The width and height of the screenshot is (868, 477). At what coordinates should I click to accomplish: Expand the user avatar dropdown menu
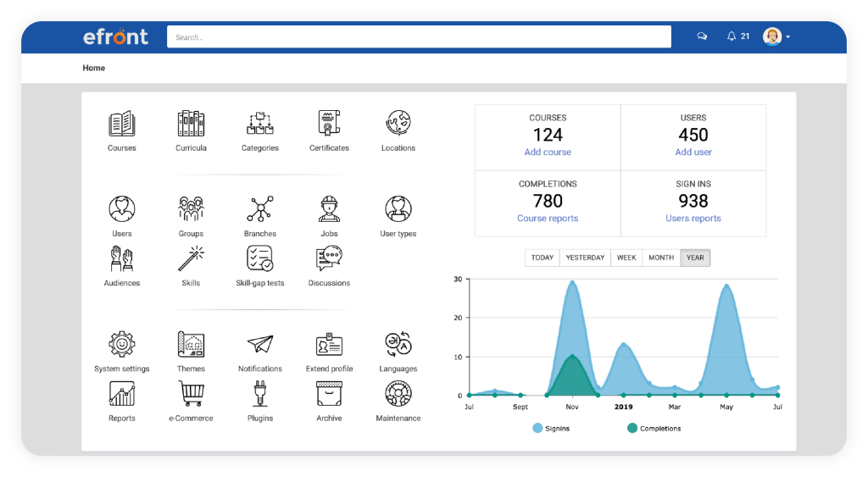776,36
